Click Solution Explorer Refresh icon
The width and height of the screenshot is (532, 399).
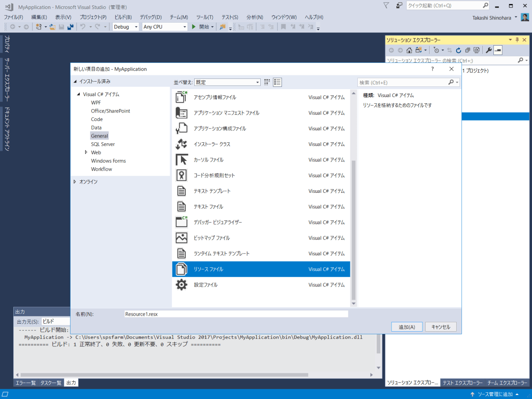(x=458, y=50)
